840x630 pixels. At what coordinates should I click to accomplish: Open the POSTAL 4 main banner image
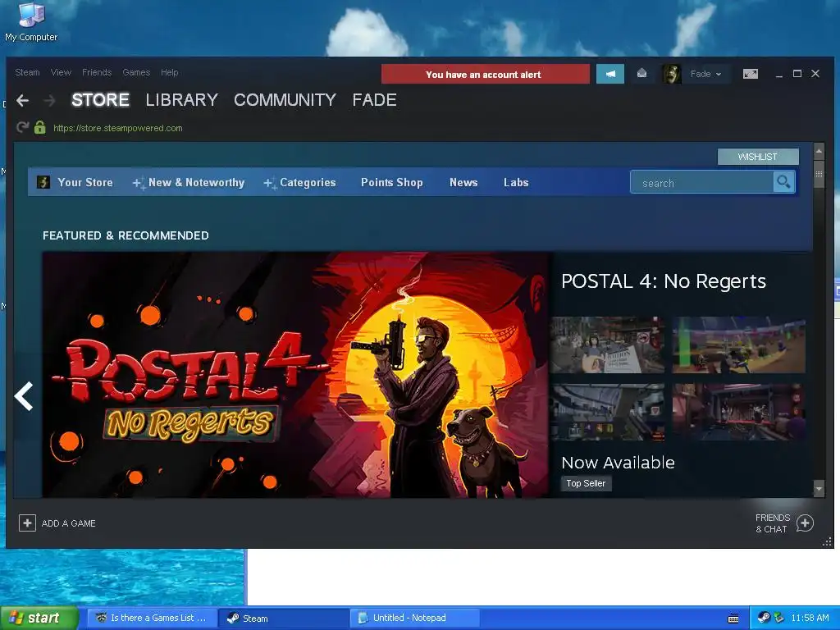295,375
